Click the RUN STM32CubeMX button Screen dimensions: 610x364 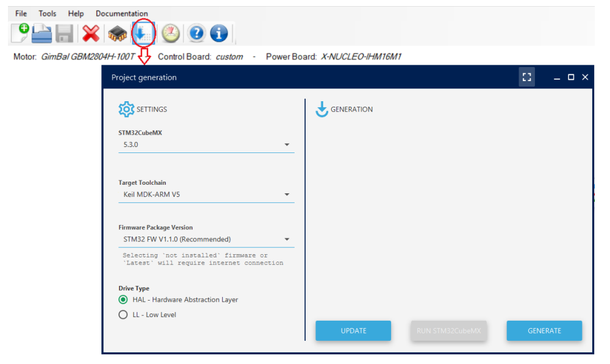click(448, 330)
